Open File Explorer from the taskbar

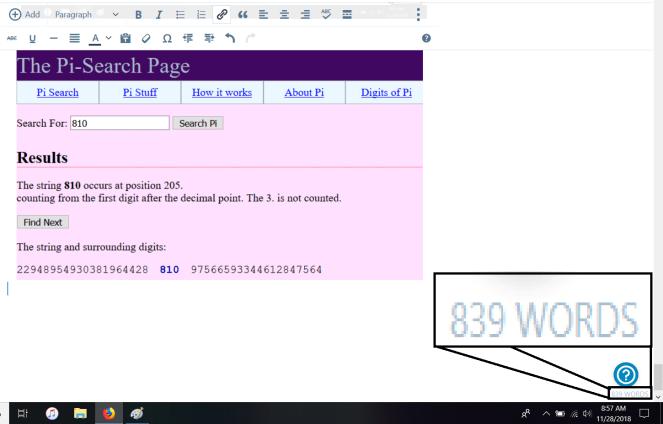click(80, 413)
